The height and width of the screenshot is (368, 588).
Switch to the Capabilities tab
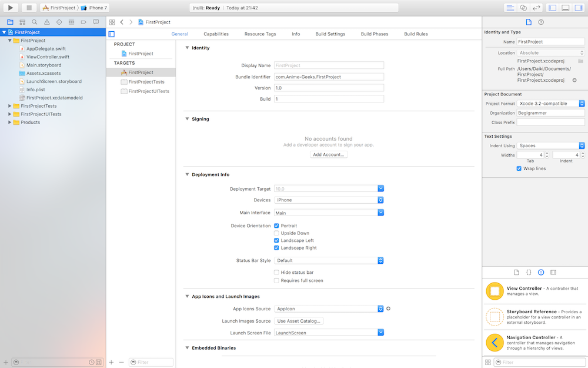tap(216, 34)
